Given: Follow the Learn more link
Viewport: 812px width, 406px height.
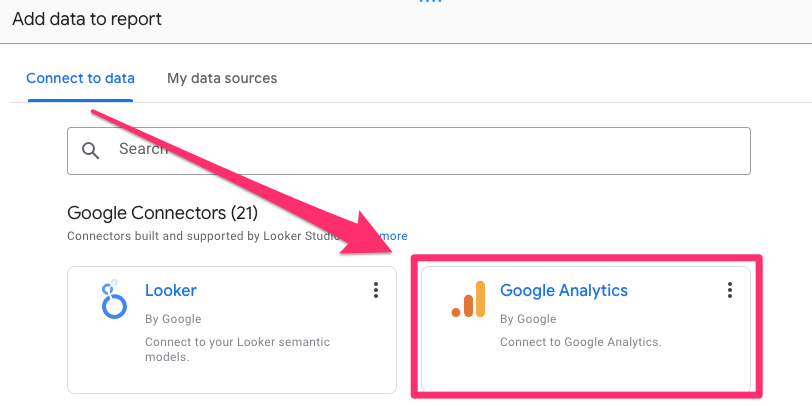Looking at the screenshot, I should [392, 236].
